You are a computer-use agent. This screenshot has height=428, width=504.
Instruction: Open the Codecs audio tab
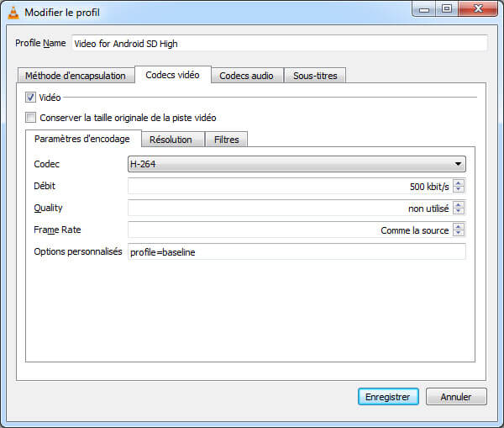246,76
